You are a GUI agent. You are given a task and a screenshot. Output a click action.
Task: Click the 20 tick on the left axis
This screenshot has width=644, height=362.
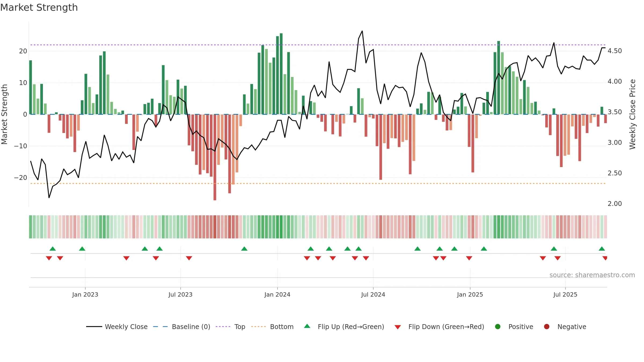coord(23,51)
